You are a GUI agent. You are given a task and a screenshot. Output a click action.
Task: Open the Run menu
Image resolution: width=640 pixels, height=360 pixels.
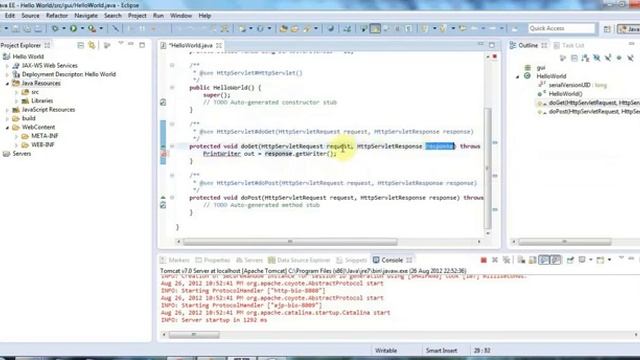click(158, 16)
